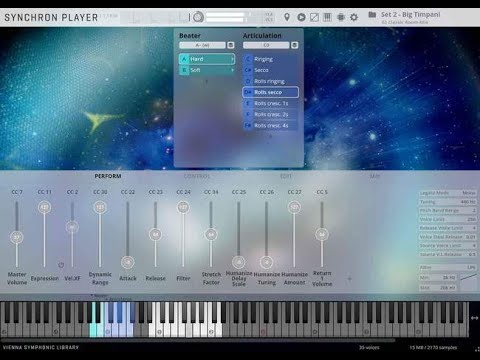Open the Legato Mode Mono dropdown
The image size is (480, 360).
coord(448,193)
